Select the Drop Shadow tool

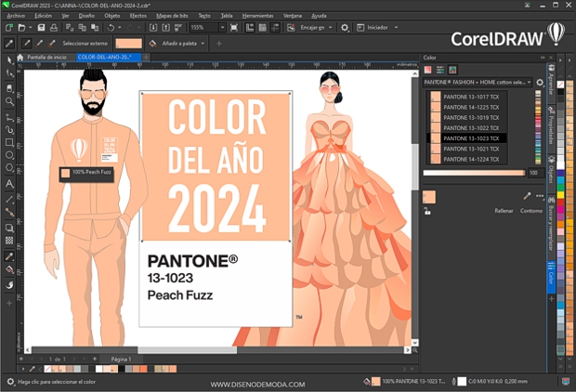tap(9, 228)
